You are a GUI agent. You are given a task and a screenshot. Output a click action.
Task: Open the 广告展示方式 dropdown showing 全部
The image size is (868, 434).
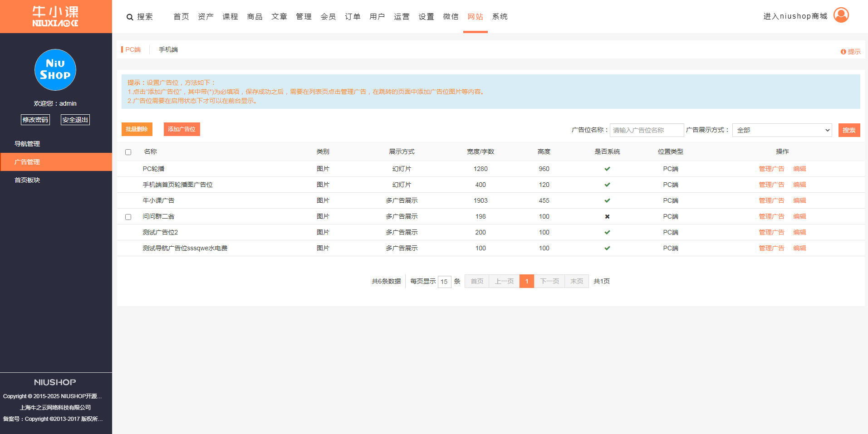tap(781, 130)
